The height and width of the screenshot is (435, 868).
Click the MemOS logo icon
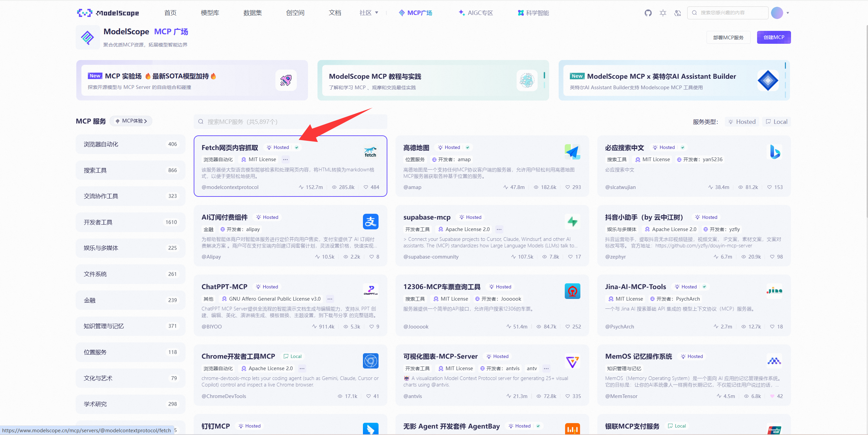tap(774, 361)
